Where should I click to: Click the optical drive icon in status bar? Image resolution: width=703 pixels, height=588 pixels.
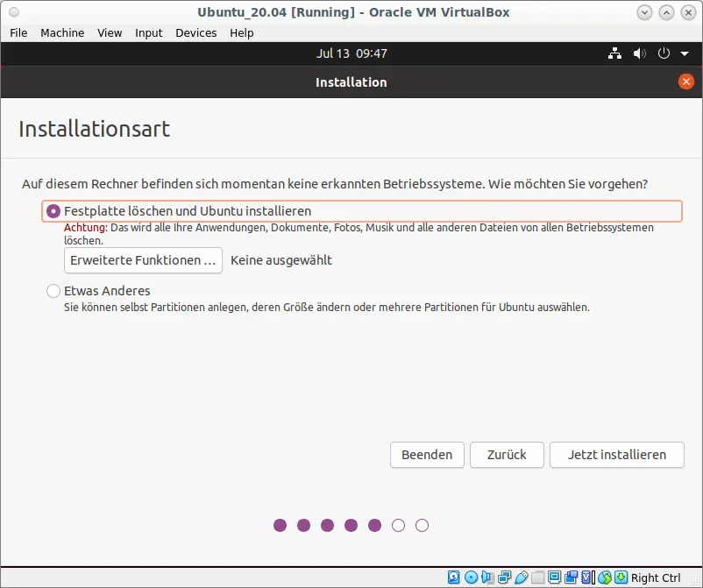(471, 577)
